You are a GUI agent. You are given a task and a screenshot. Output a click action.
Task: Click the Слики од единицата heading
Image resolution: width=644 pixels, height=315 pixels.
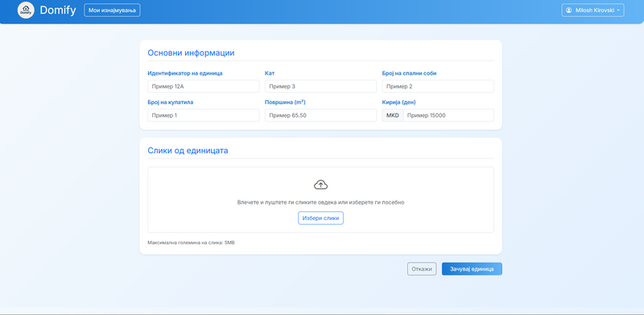click(188, 151)
